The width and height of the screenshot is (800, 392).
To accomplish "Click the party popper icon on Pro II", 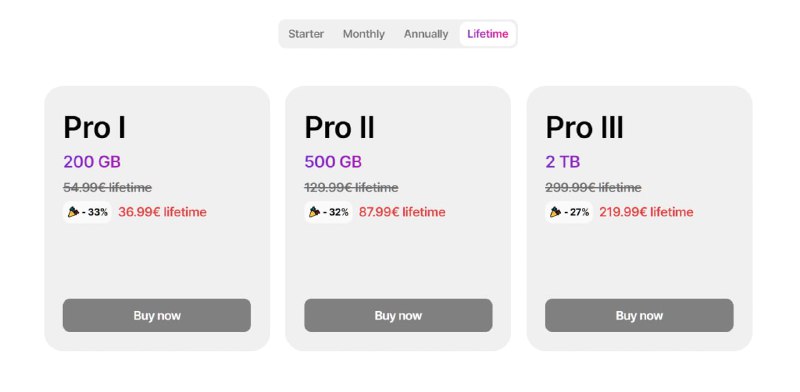I will tap(314, 212).
